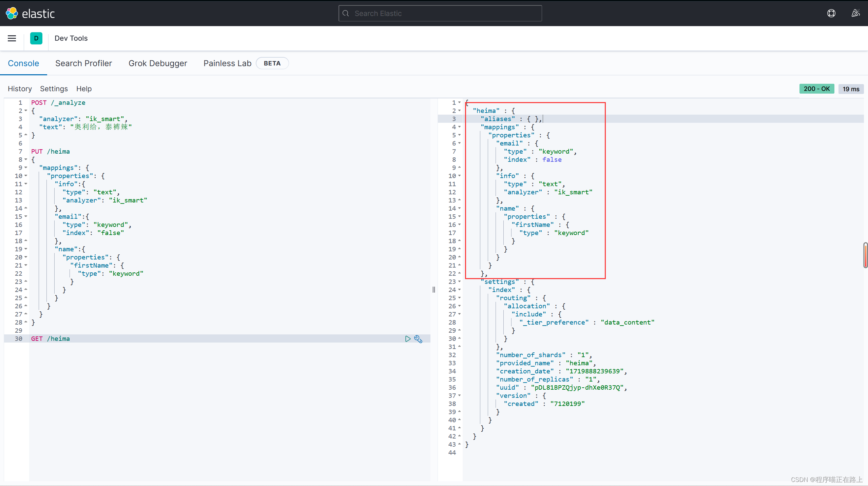Open the help menu lifebuoy icon
This screenshot has height=486, width=868.
coord(831,13)
